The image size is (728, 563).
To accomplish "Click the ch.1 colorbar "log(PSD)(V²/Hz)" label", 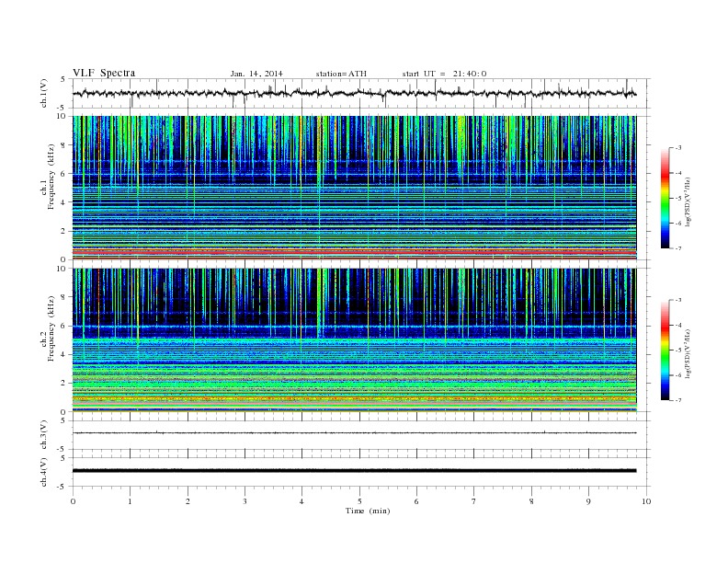I will (688, 201).
